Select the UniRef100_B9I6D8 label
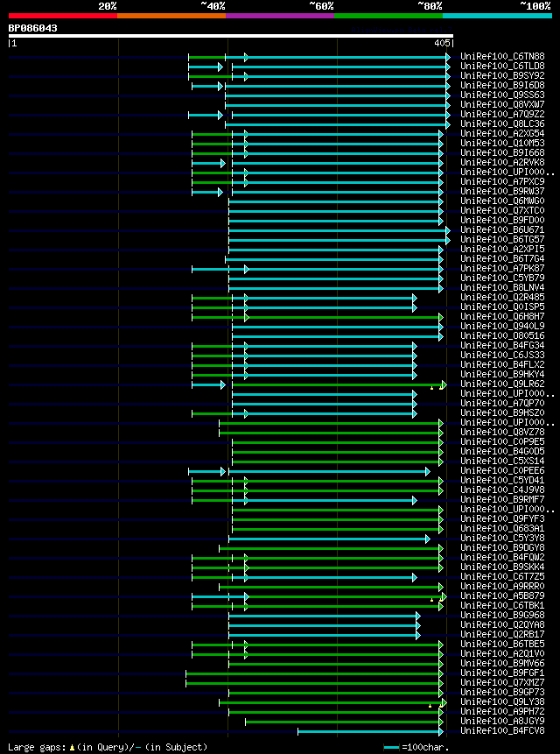 pos(502,86)
